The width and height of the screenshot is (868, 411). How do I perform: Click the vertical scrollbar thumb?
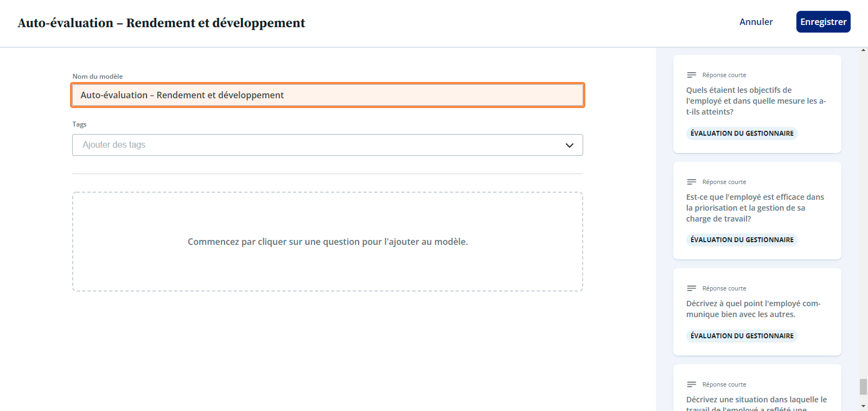[863, 387]
